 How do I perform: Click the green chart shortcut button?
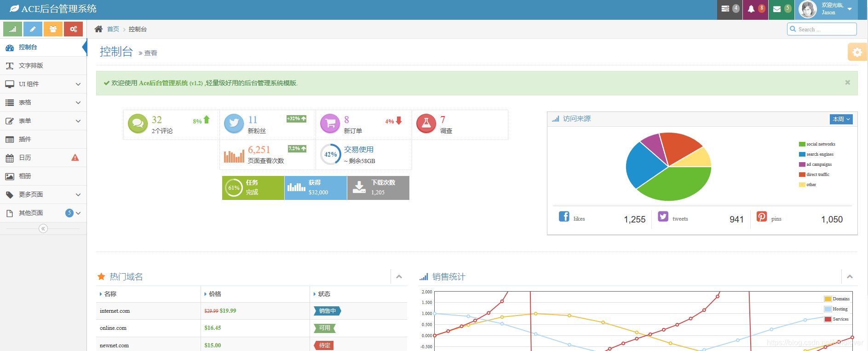[x=12, y=29]
